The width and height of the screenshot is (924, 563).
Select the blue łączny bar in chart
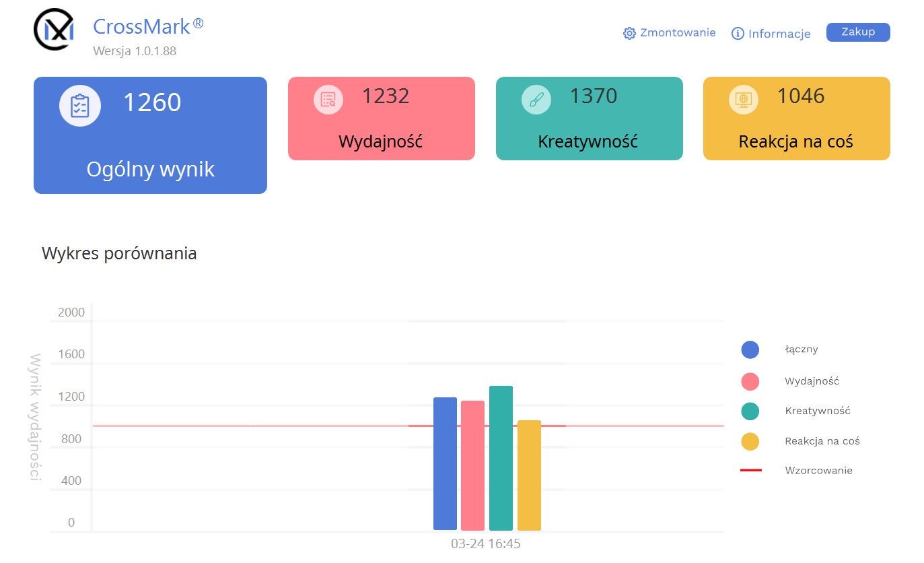pos(445,463)
